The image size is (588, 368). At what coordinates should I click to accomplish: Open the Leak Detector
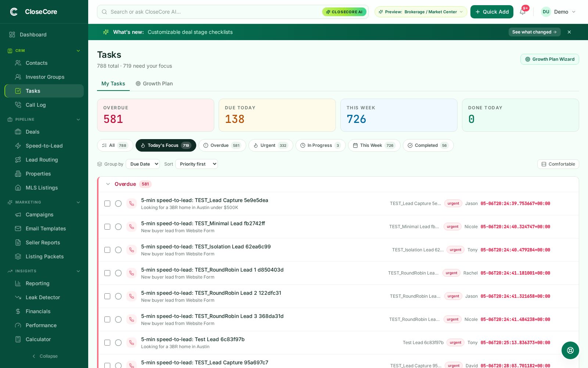pos(44,297)
